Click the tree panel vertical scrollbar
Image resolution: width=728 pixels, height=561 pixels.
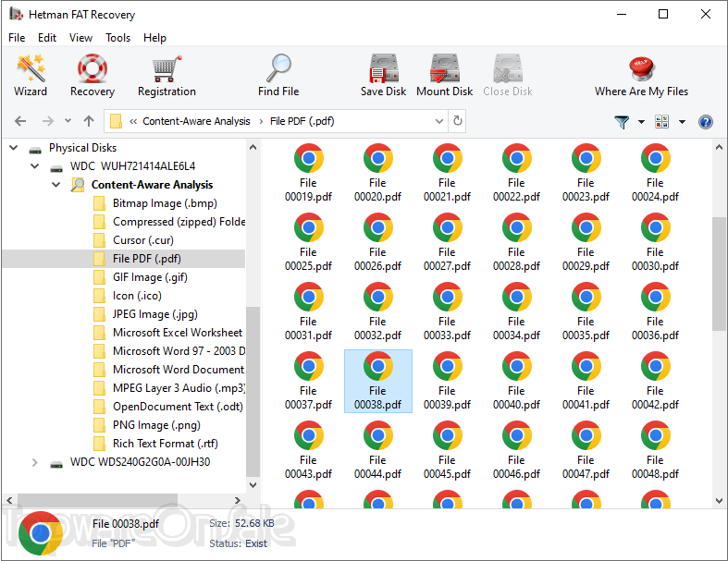pyautogui.click(x=253, y=392)
